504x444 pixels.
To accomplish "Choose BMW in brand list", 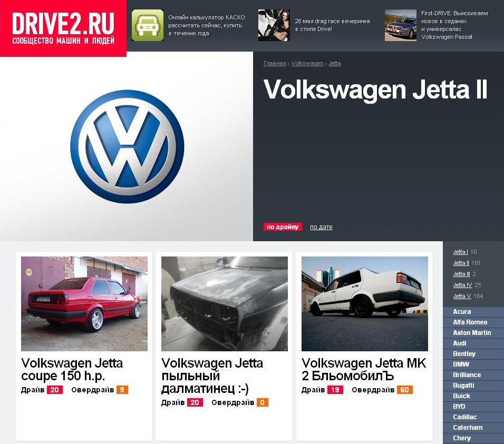I will 473,364.
